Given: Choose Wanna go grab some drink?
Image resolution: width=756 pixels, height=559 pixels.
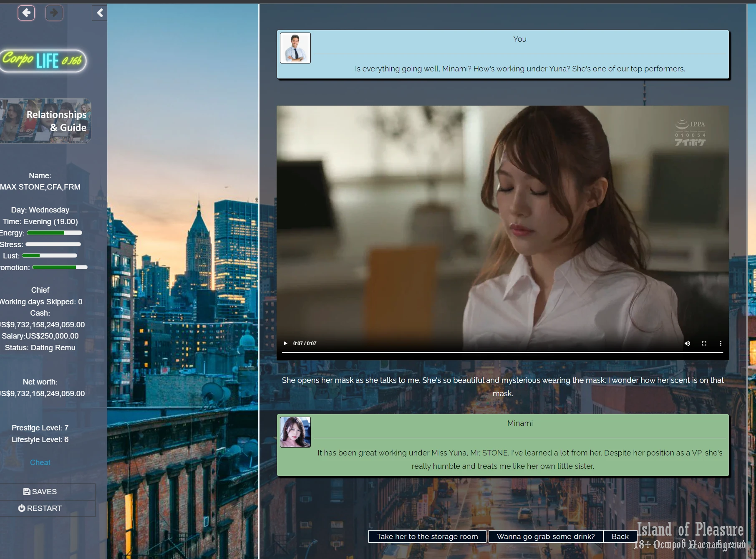Looking at the screenshot, I should coord(546,536).
